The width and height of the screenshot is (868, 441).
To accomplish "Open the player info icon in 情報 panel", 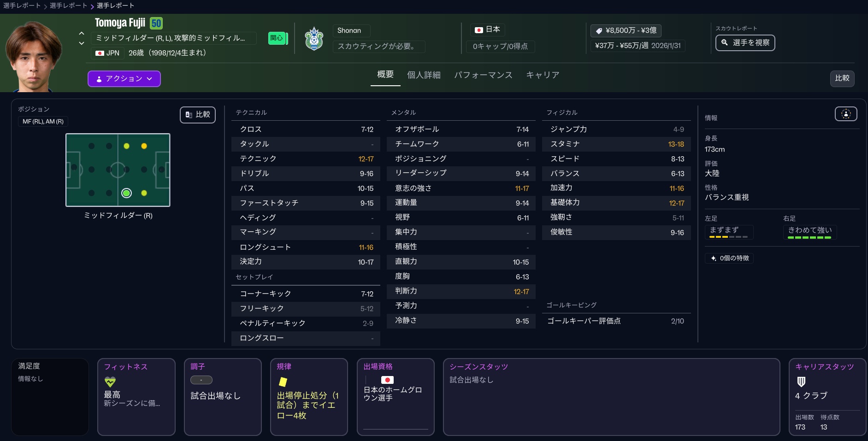I will [x=845, y=114].
